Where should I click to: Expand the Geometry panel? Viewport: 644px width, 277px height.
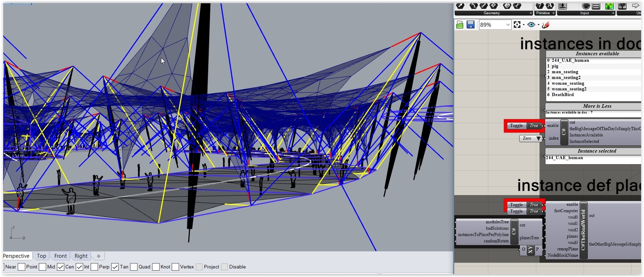(530, 13)
